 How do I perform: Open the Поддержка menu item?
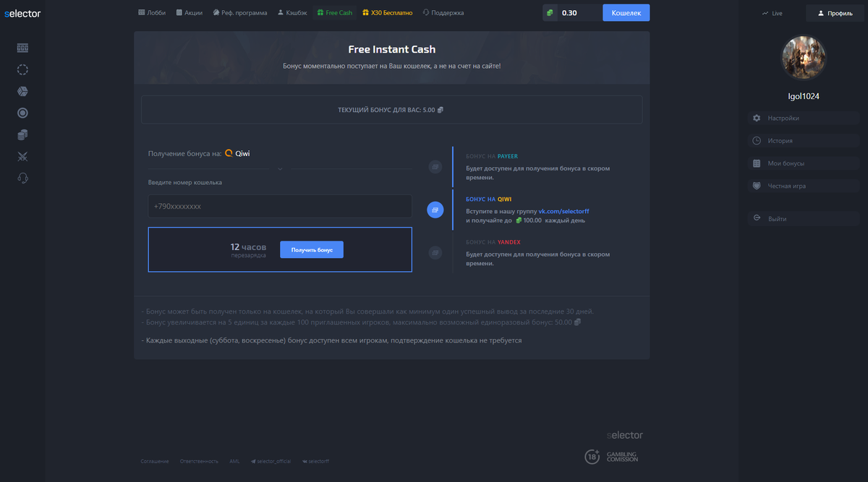[x=443, y=13]
